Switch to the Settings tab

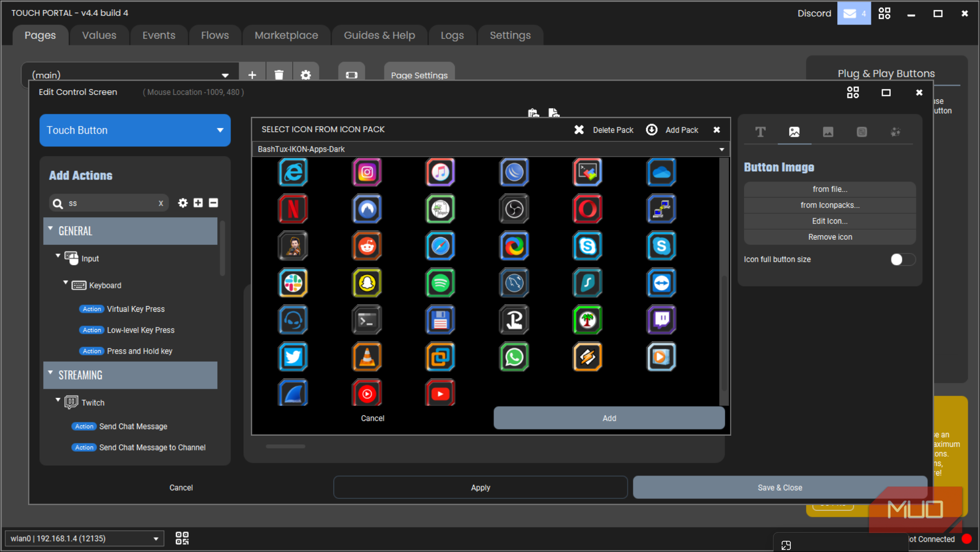pyautogui.click(x=510, y=35)
